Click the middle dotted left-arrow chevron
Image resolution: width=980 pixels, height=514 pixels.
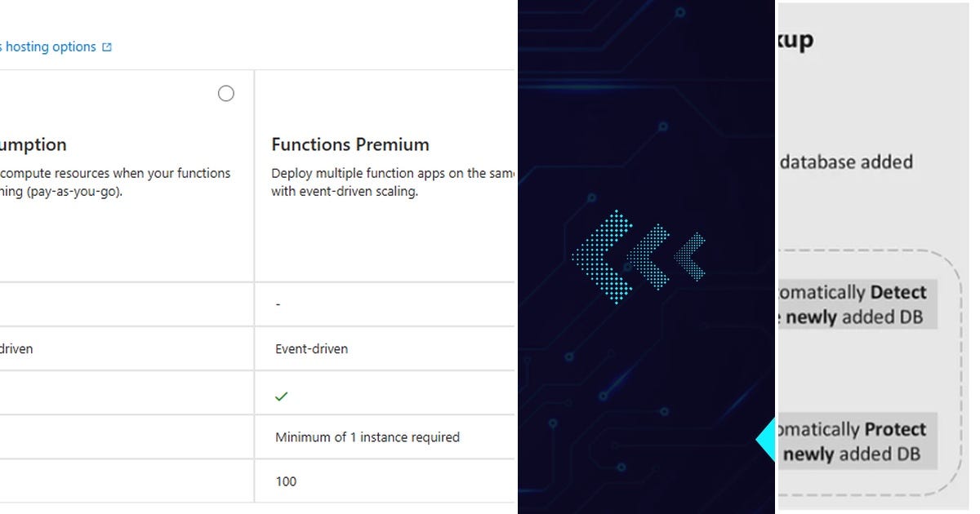click(650, 256)
